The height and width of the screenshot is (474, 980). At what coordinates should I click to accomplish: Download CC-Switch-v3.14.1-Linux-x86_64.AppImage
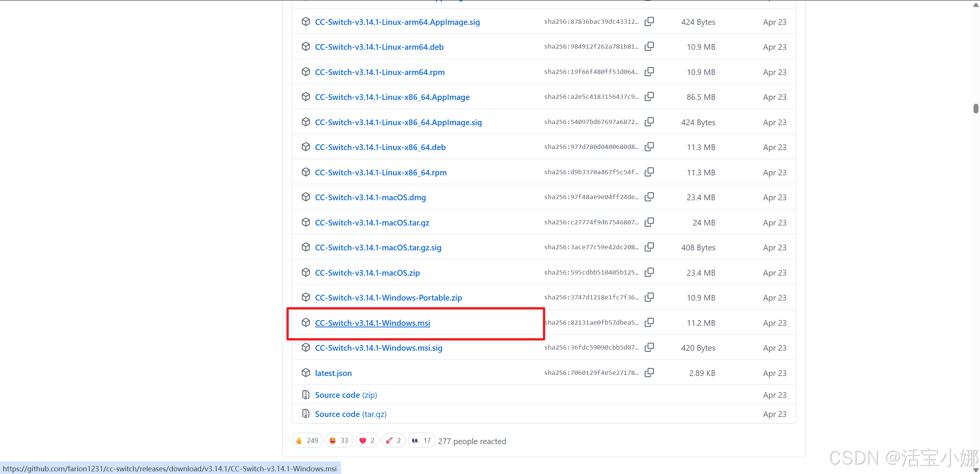[x=392, y=97]
